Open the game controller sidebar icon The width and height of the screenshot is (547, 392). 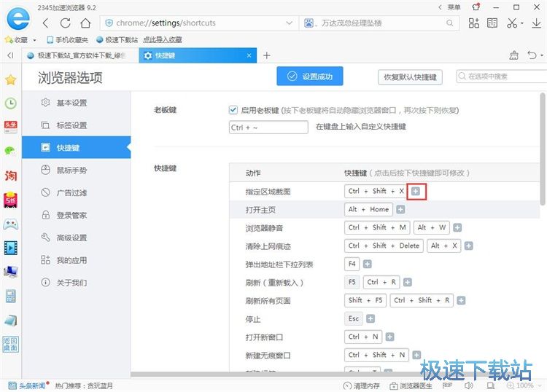click(x=11, y=224)
